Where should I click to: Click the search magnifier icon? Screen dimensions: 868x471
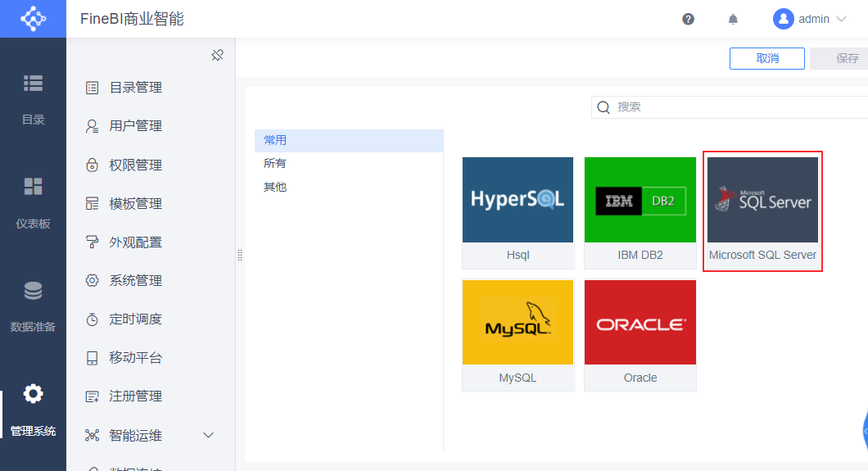coord(604,106)
